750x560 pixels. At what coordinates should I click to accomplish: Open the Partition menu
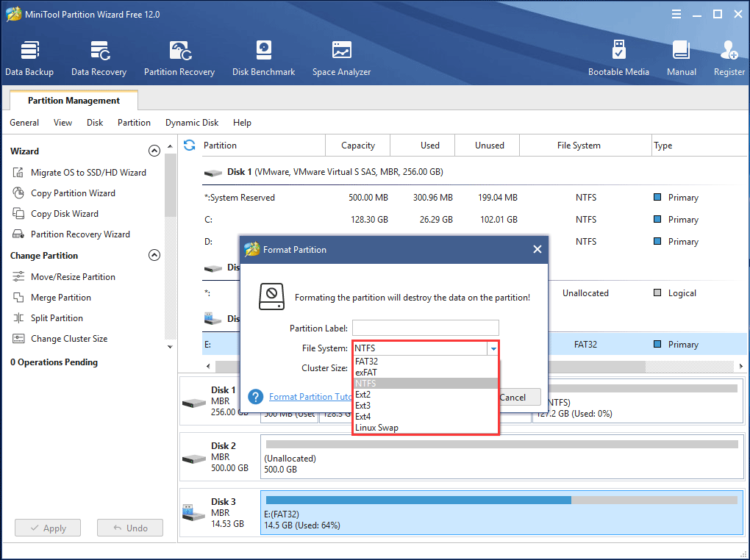[x=134, y=123]
